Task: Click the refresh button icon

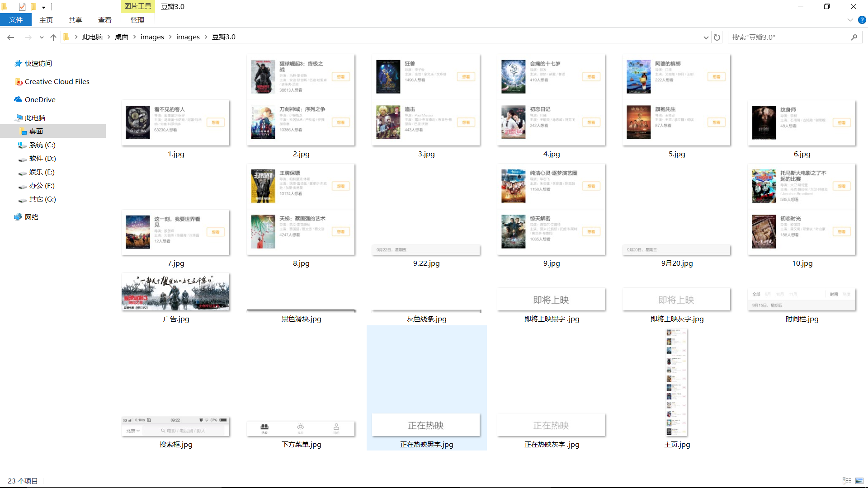Action: tap(717, 37)
